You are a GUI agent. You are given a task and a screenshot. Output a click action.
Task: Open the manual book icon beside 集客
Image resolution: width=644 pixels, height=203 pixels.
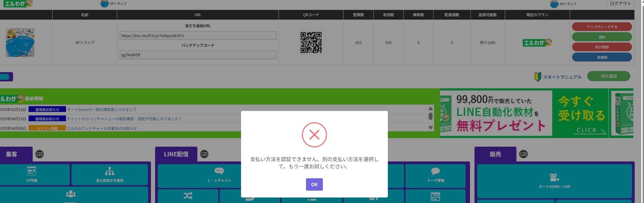point(40,154)
